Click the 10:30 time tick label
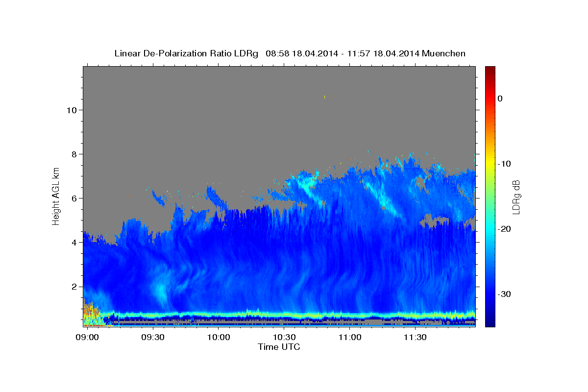The width and height of the screenshot is (588, 392). (284, 338)
